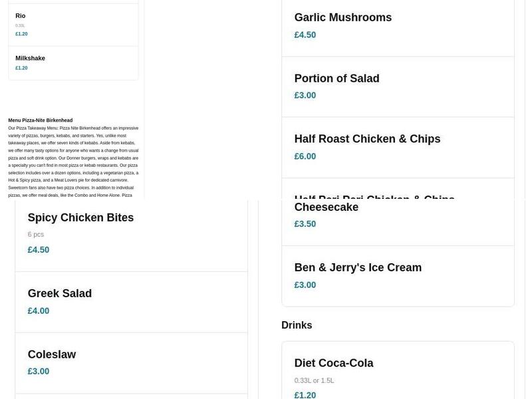Screen dimensions: 532x399
Task: Click Ben & Jerry's Ice Cream
Action: (358, 267)
